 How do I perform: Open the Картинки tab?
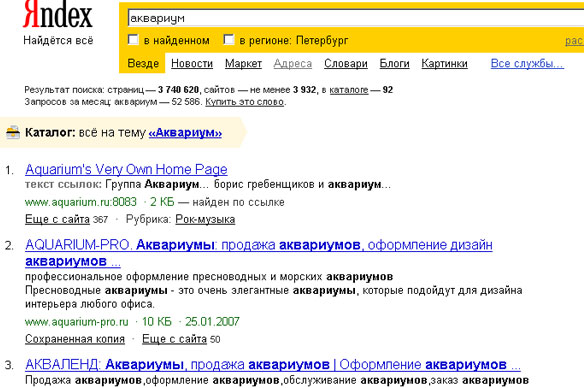coord(444,64)
